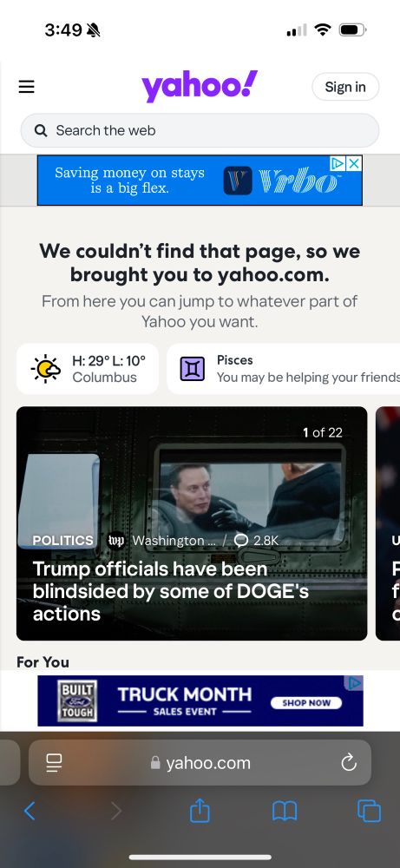The image size is (400, 868).
Task: Open the hamburger menu icon
Action: (x=27, y=87)
